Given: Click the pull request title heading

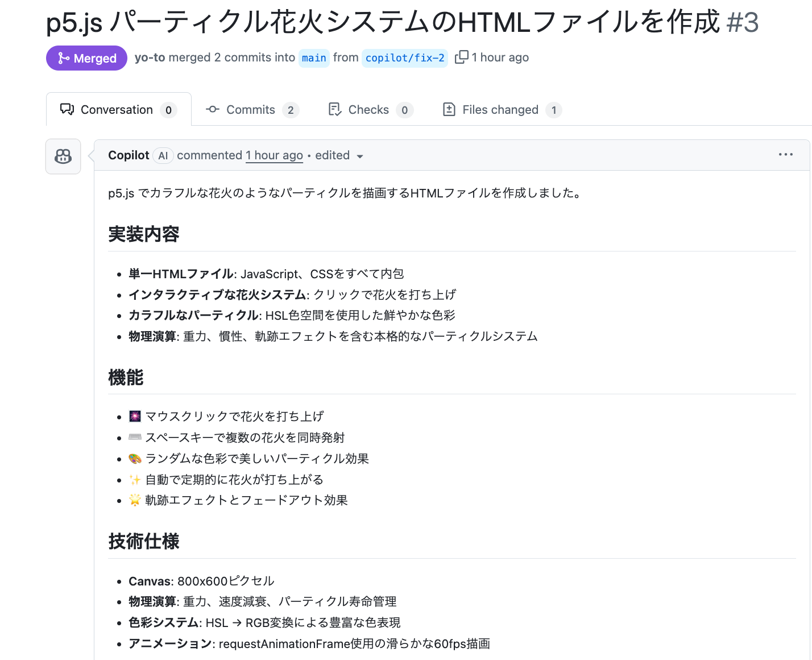Looking at the screenshot, I should (x=383, y=22).
